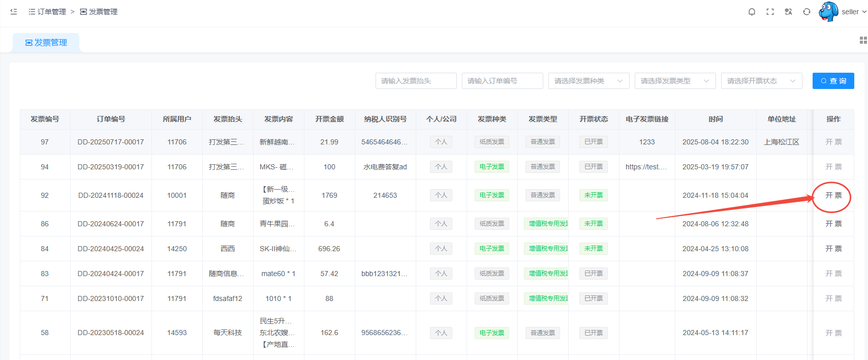Click 开票 for invoice number 92
The image size is (868, 360).
click(833, 195)
